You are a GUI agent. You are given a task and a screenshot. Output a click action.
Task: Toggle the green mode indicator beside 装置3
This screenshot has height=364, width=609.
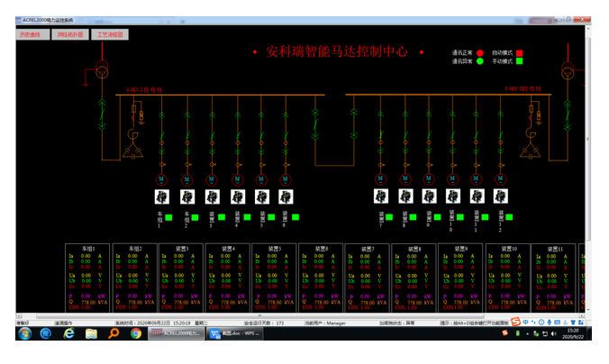click(222, 217)
